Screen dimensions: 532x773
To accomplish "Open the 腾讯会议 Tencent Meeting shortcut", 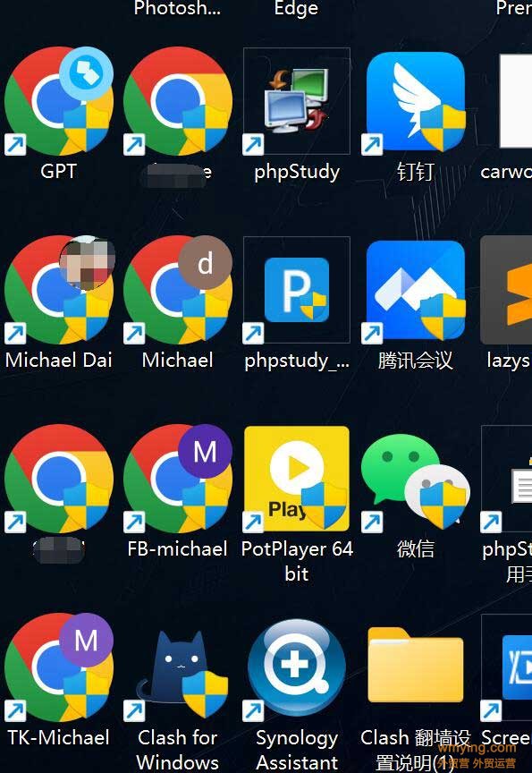I will (x=415, y=291).
